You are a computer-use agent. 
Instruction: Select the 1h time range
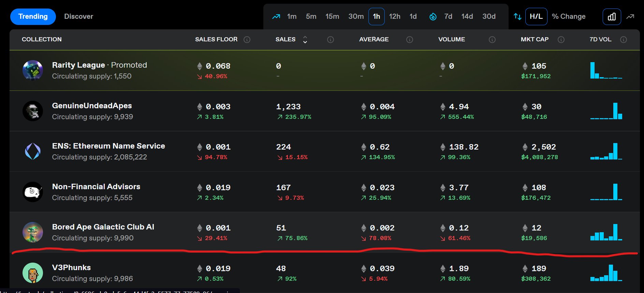(377, 16)
